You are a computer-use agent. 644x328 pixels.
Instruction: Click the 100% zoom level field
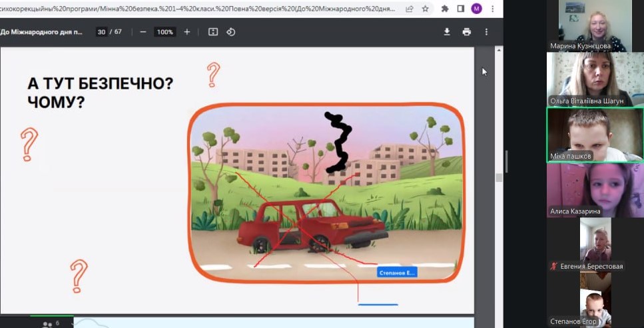click(164, 32)
